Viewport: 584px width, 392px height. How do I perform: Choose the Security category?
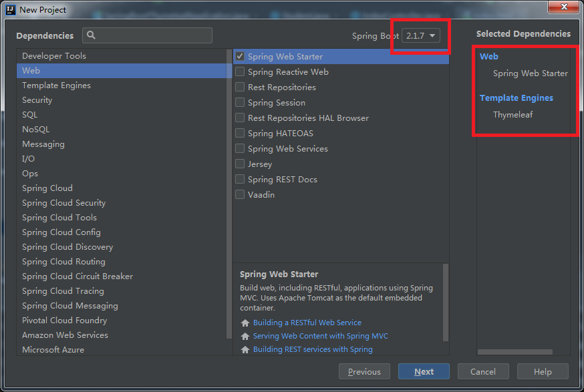[x=122, y=100]
